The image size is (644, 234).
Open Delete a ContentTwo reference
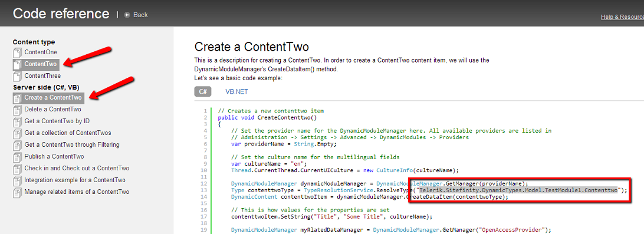click(x=52, y=110)
